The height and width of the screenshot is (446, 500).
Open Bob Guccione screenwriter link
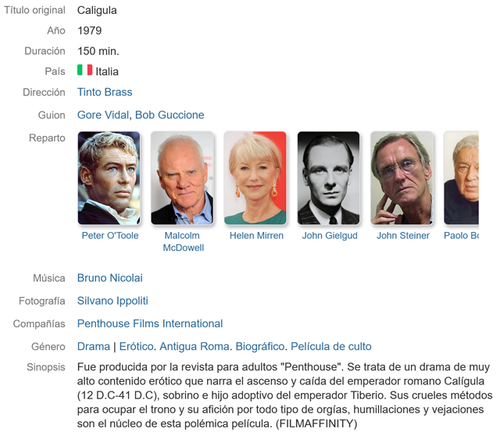click(x=170, y=115)
